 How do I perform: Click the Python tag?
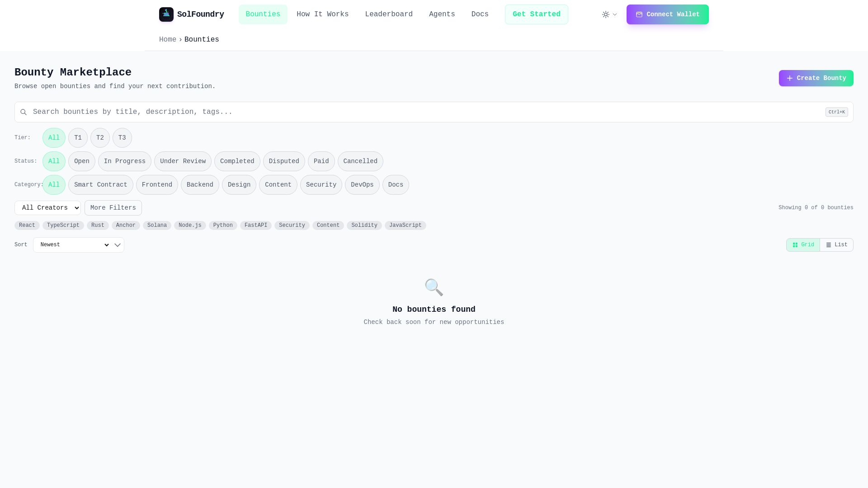pos(223,225)
